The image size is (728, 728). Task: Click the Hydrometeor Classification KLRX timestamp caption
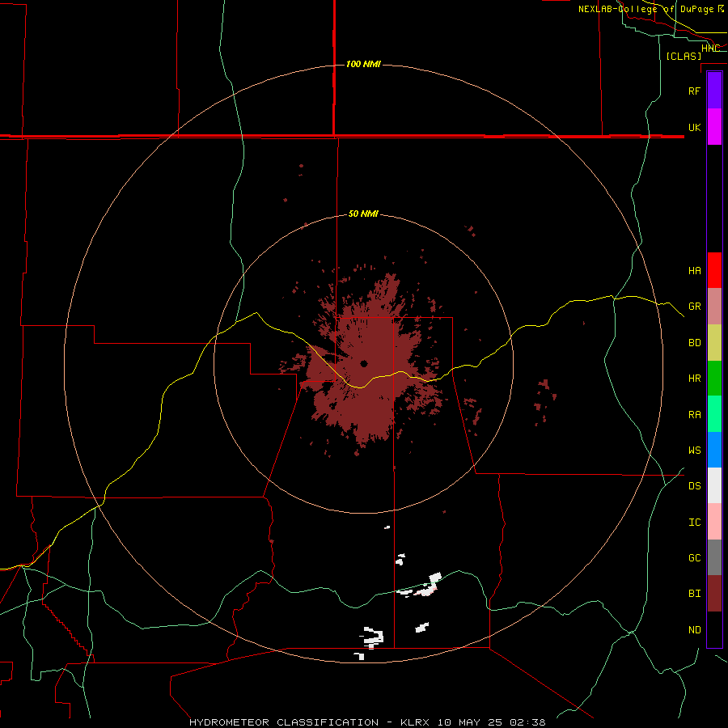pos(367,722)
